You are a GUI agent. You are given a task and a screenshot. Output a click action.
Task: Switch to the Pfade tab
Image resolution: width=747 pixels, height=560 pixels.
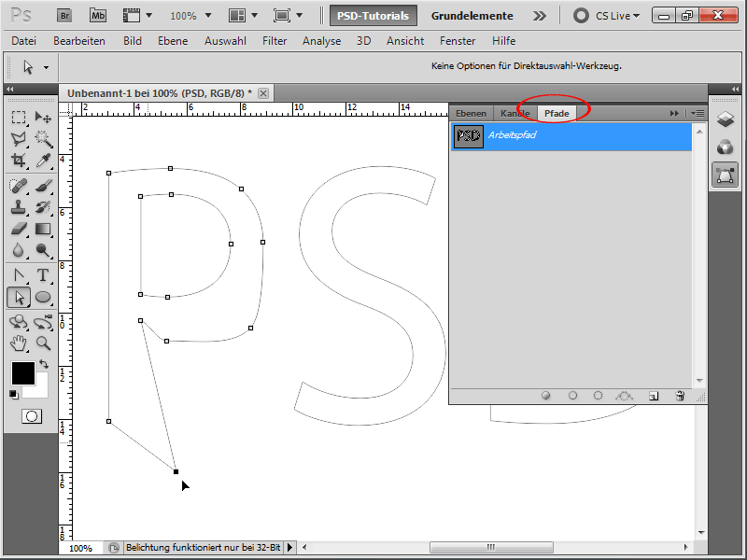(557, 113)
